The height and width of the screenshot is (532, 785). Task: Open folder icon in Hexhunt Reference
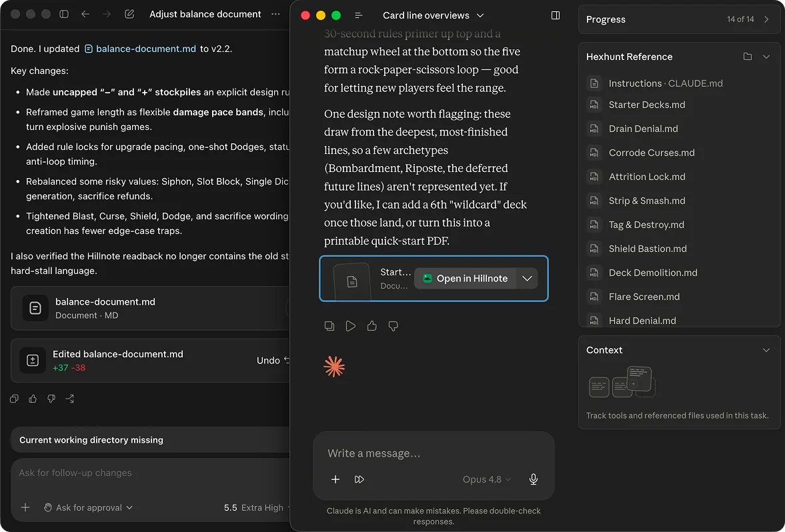[x=748, y=57]
